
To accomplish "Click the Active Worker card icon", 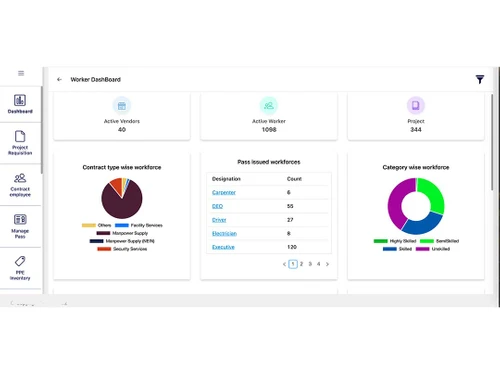I will coord(269,106).
